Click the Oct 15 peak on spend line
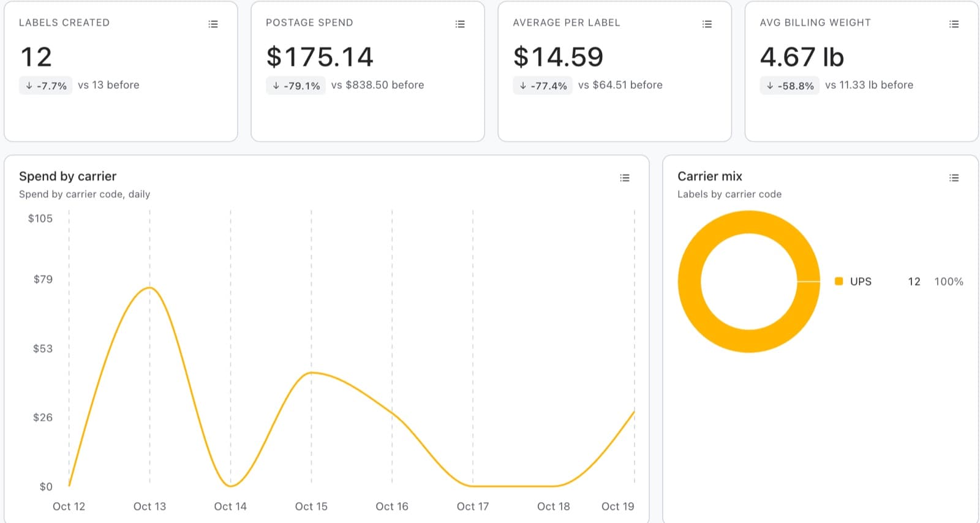Image resolution: width=980 pixels, height=523 pixels. tap(311, 372)
